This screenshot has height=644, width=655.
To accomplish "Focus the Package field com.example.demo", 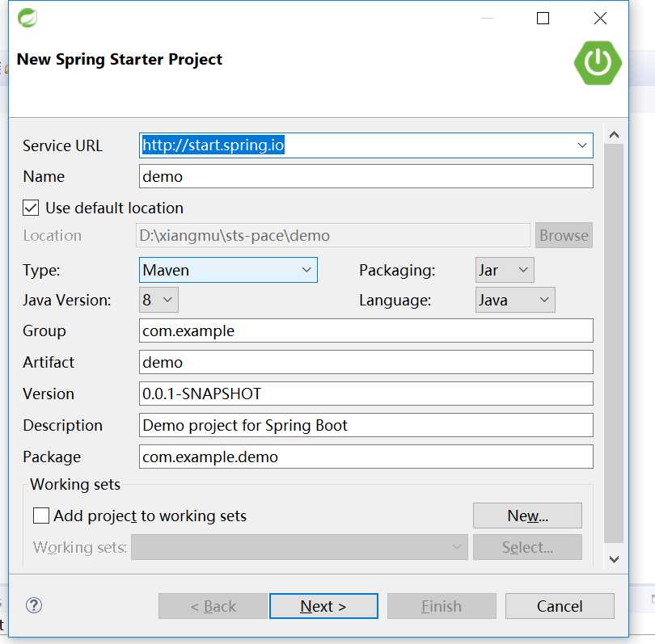I will coord(366,457).
